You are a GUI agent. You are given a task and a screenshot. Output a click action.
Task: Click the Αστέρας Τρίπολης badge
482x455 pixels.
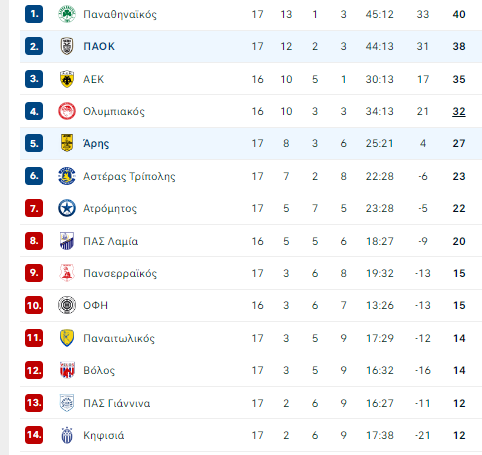click(67, 176)
